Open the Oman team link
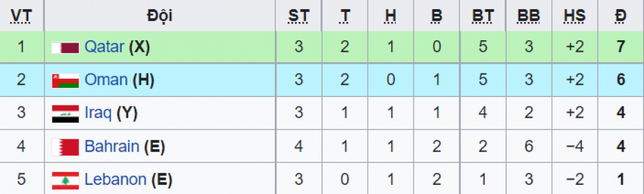644x194 pixels. coord(106,80)
